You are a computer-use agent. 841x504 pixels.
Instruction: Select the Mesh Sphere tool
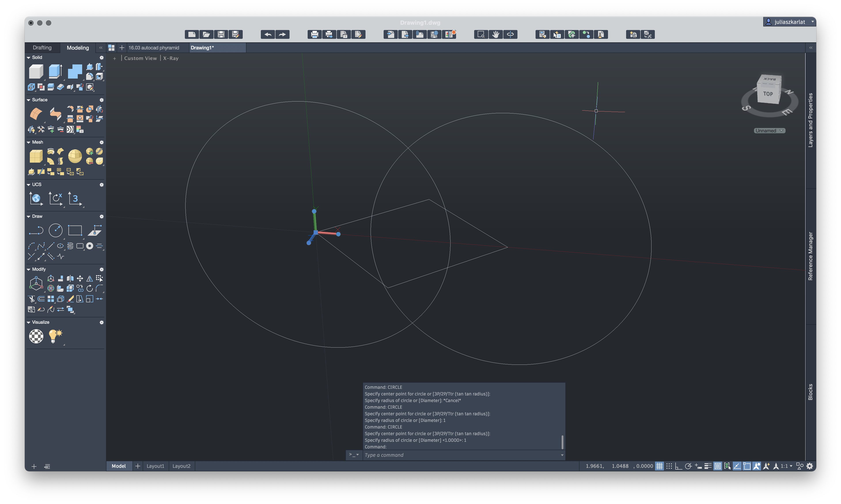click(x=75, y=156)
